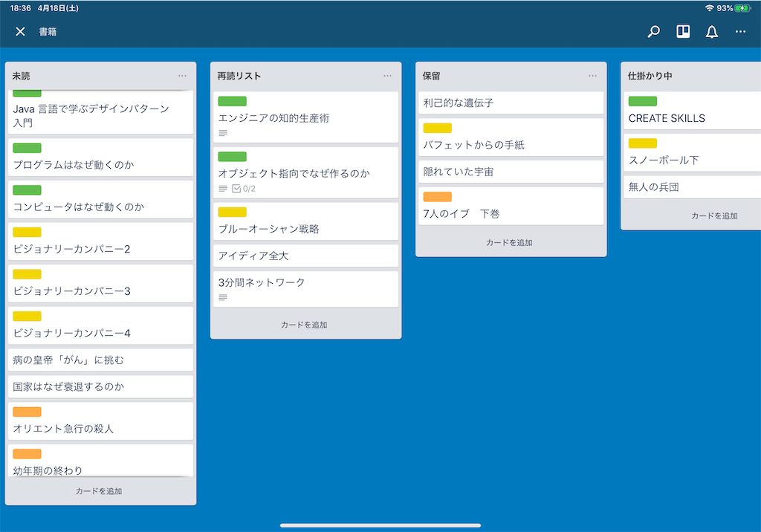The width and height of the screenshot is (761, 532).
Task: Add a card to 未読 list
Action: pyautogui.click(x=99, y=491)
